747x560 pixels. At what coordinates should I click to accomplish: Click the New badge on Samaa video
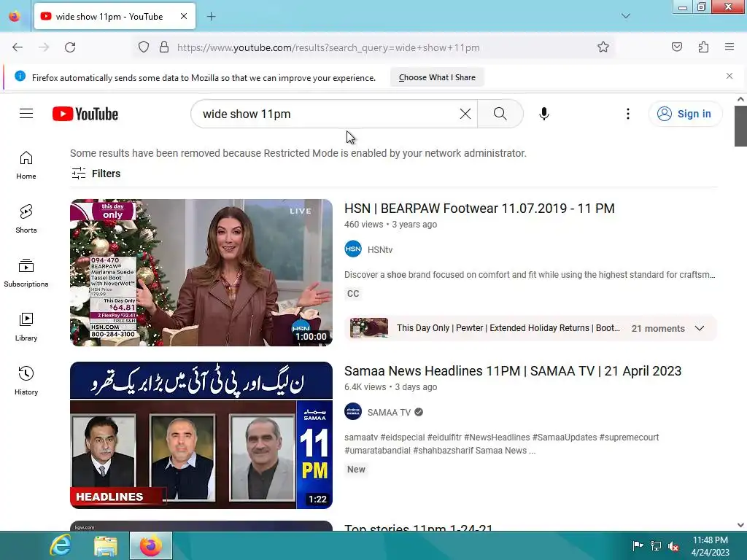click(356, 469)
